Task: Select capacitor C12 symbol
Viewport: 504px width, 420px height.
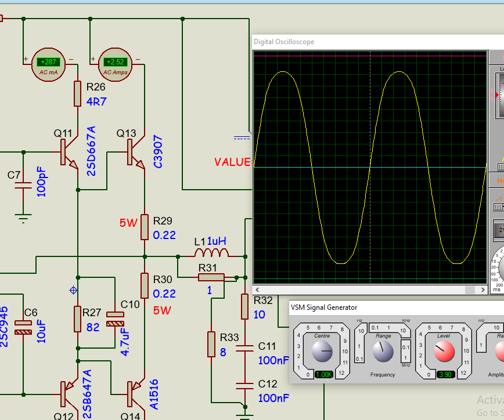Action: [244, 386]
